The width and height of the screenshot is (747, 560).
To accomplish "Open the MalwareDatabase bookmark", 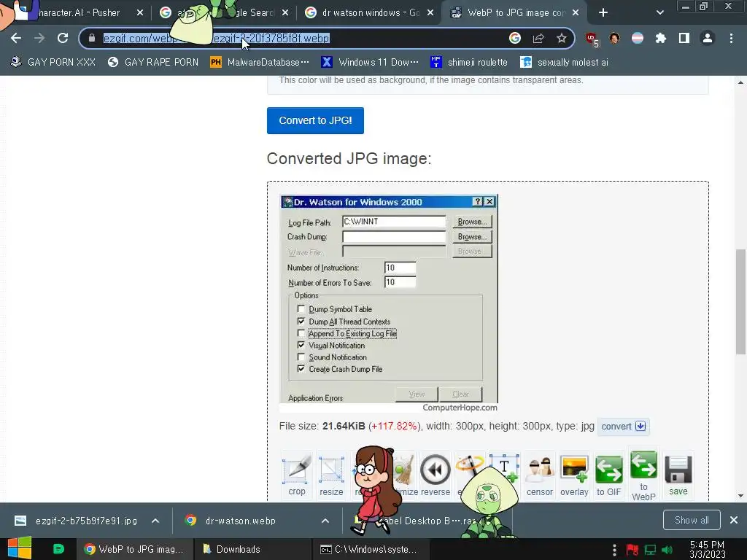I will coord(260,63).
